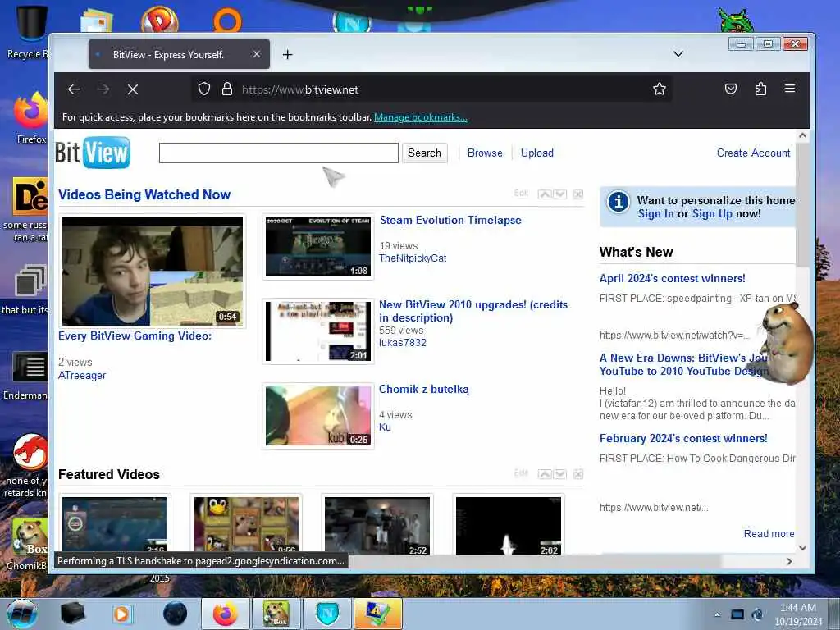Select the BitView - Express Yourself tab
The height and width of the screenshot is (630, 840).
click(x=179, y=54)
